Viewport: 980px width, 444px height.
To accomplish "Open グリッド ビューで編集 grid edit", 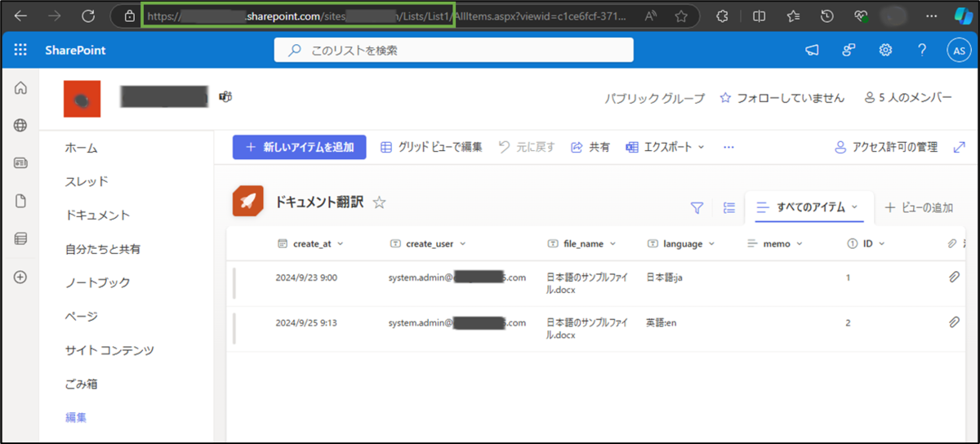I will [x=431, y=147].
